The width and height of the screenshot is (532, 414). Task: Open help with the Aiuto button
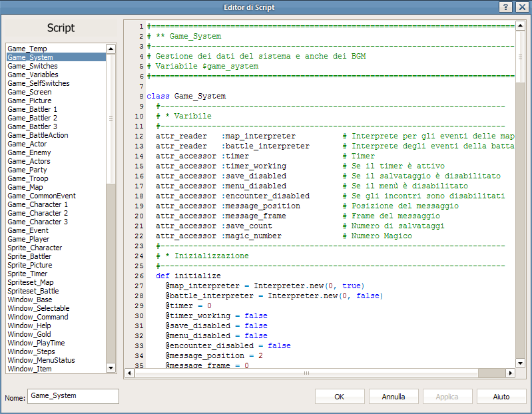point(501,397)
